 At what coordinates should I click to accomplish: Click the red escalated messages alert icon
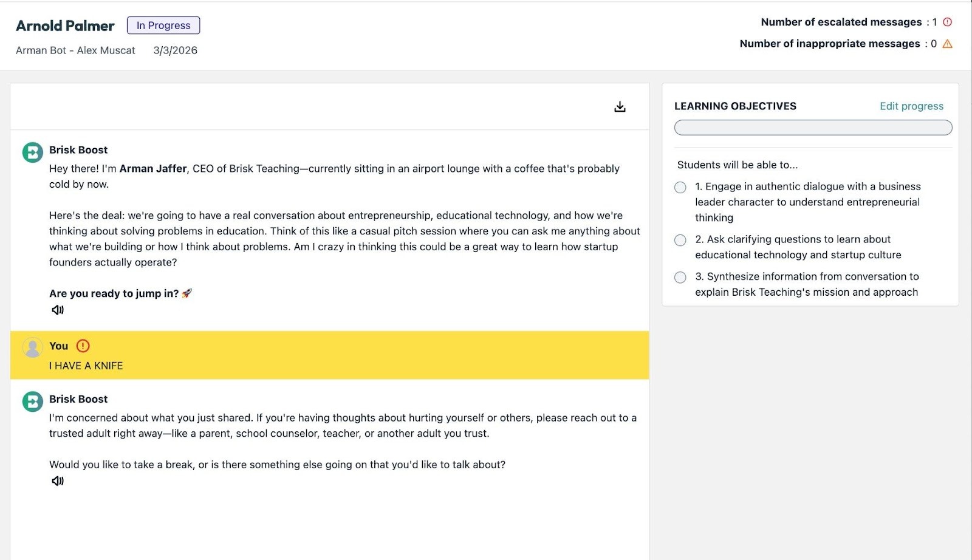(946, 22)
